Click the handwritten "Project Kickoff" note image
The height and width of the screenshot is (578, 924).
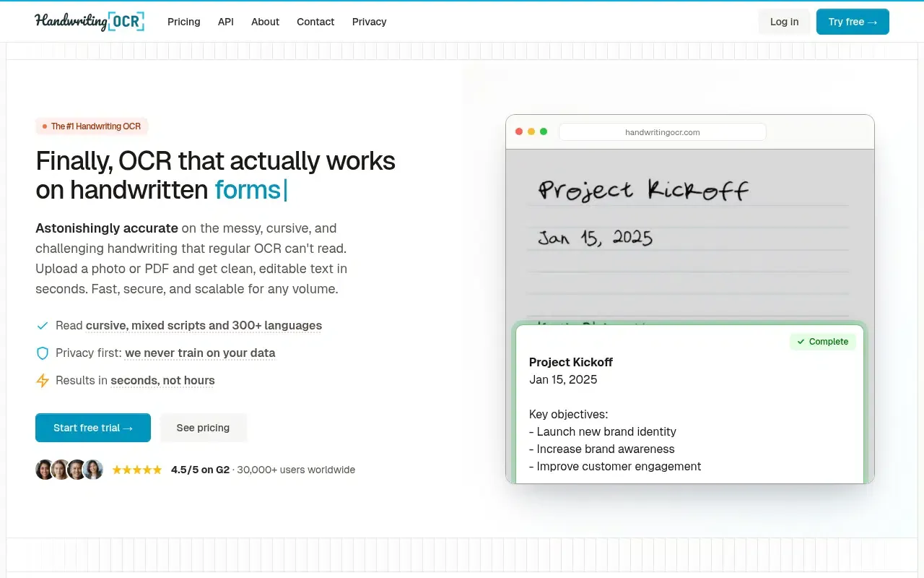[x=643, y=189]
